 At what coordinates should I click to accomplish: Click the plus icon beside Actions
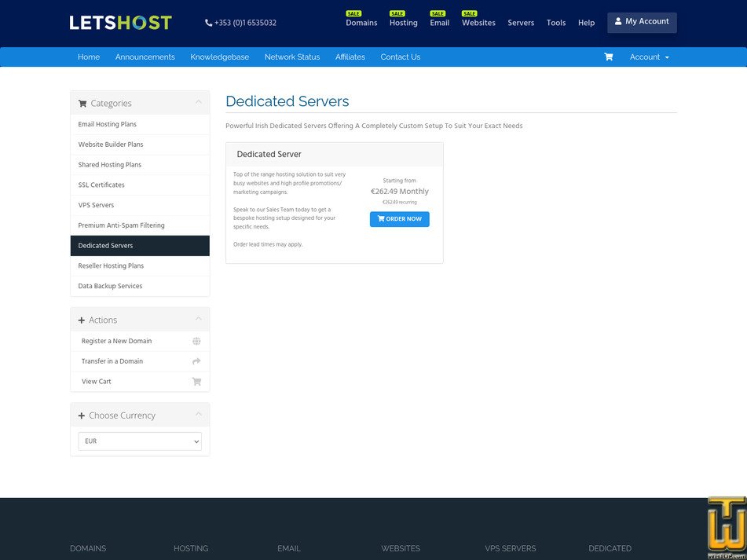(82, 320)
